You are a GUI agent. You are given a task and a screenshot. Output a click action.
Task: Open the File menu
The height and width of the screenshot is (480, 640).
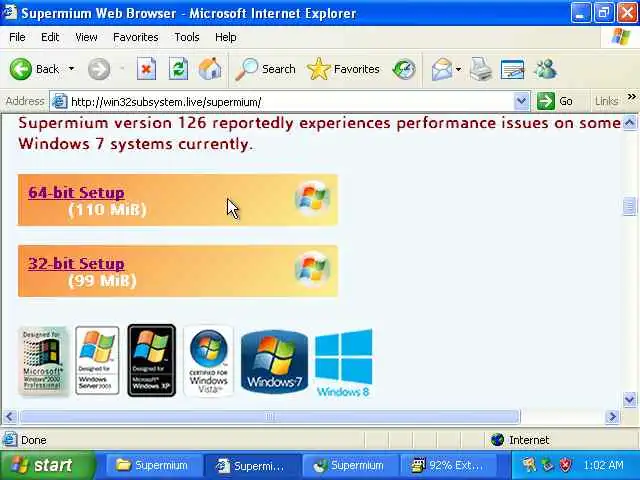pyautogui.click(x=17, y=37)
